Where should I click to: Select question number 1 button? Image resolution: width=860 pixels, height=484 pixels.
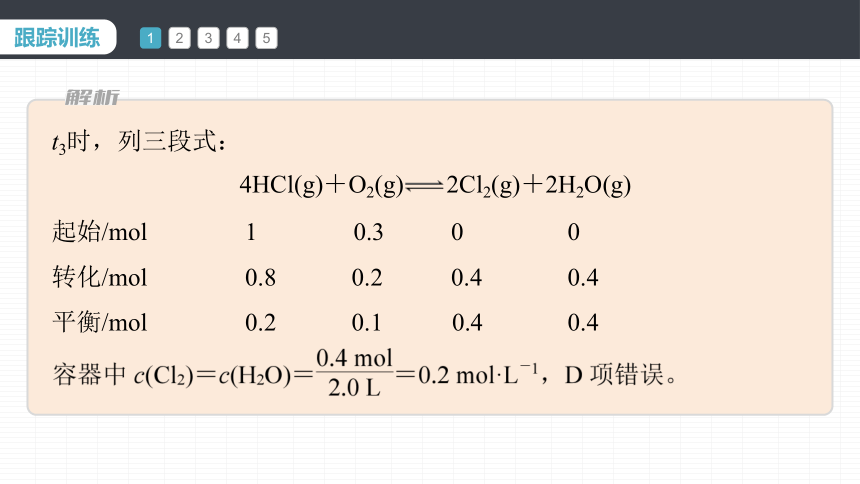[x=150, y=38]
